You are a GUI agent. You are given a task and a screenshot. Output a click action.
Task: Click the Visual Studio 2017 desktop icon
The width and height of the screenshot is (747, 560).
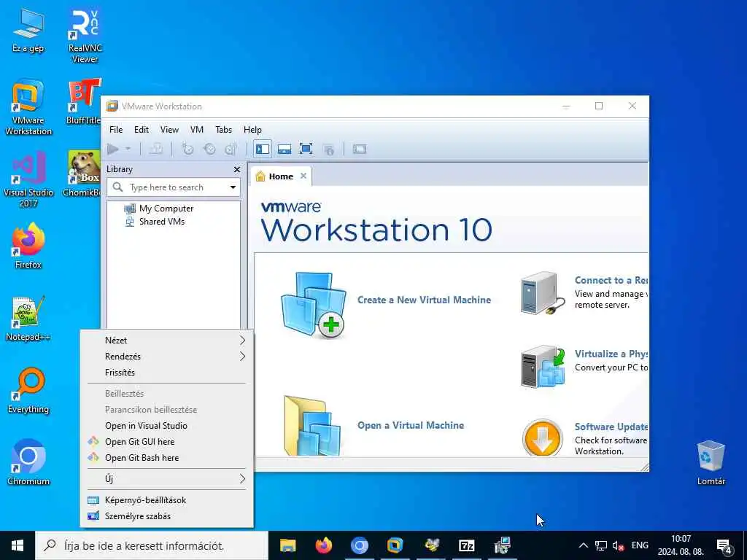click(28, 179)
